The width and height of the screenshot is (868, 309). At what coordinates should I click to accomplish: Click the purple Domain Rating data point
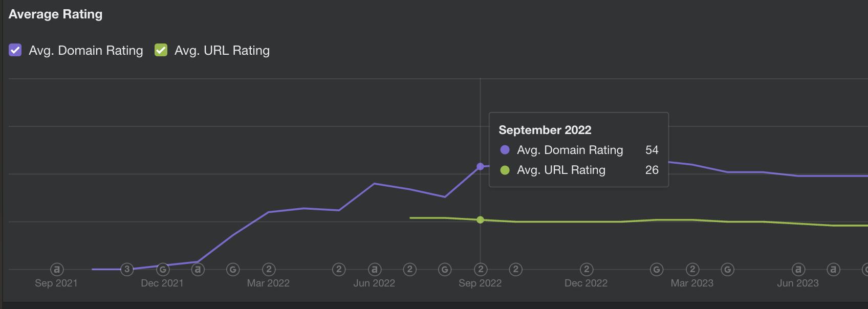pyautogui.click(x=480, y=166)
